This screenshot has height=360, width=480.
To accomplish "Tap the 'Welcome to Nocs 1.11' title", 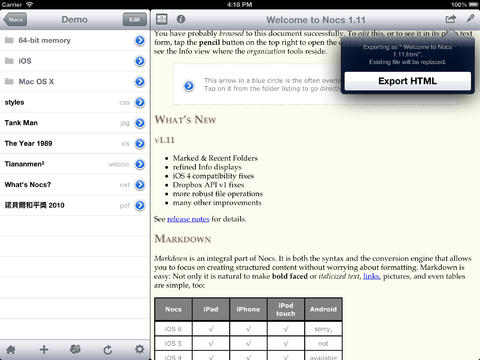I will (316, 20).
